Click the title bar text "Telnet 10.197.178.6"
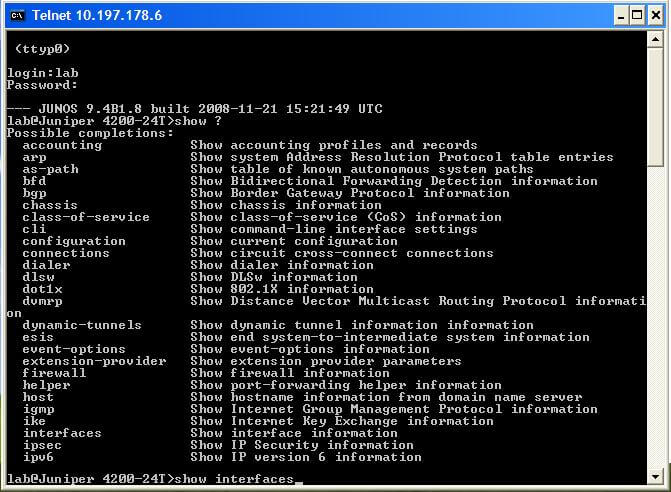Viewport: 671px width, 492px height. point(97,15)
